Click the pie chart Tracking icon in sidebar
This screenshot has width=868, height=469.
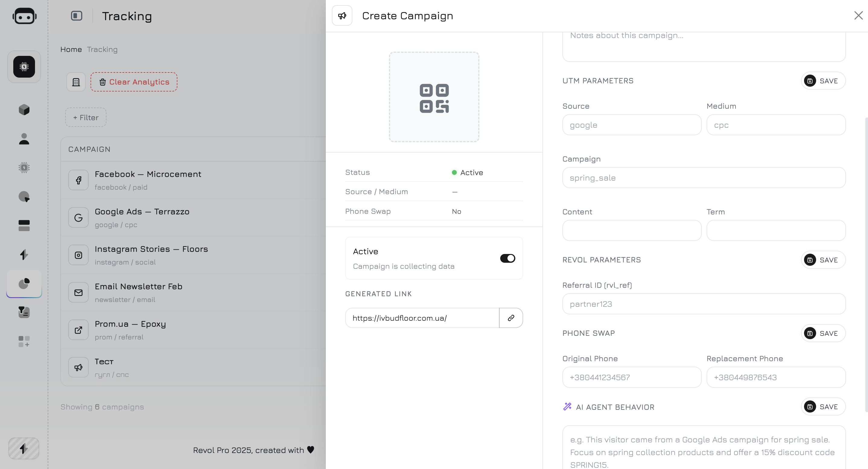24,284
